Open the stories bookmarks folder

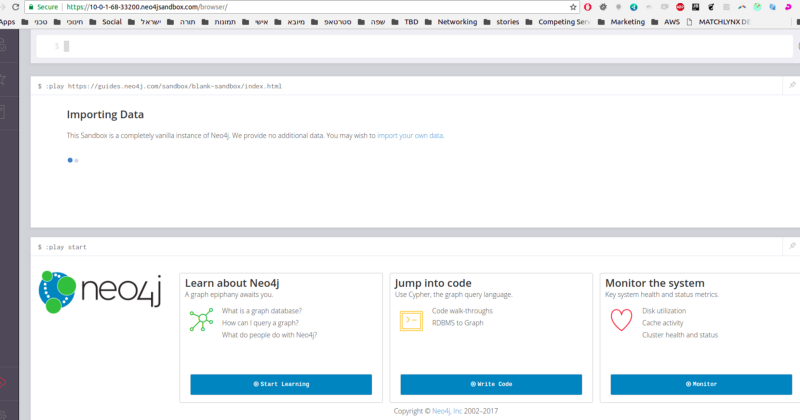[x=501, y=22]
